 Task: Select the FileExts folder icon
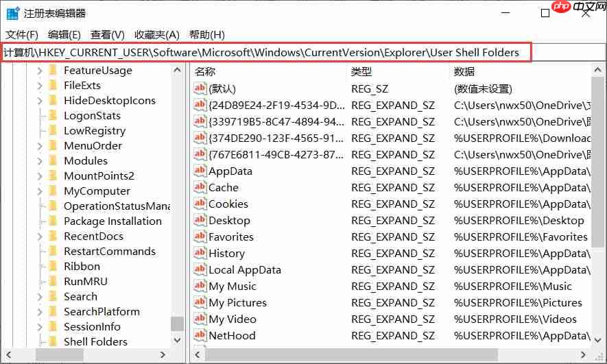tap(53, 86)
